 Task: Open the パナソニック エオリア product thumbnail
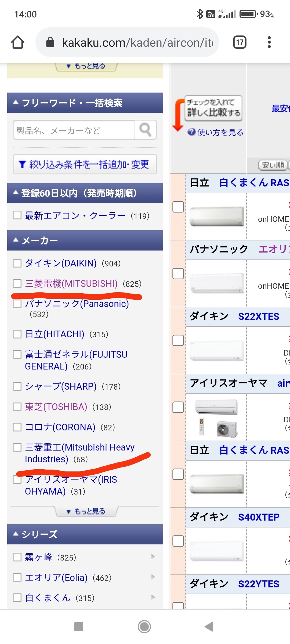216,284
